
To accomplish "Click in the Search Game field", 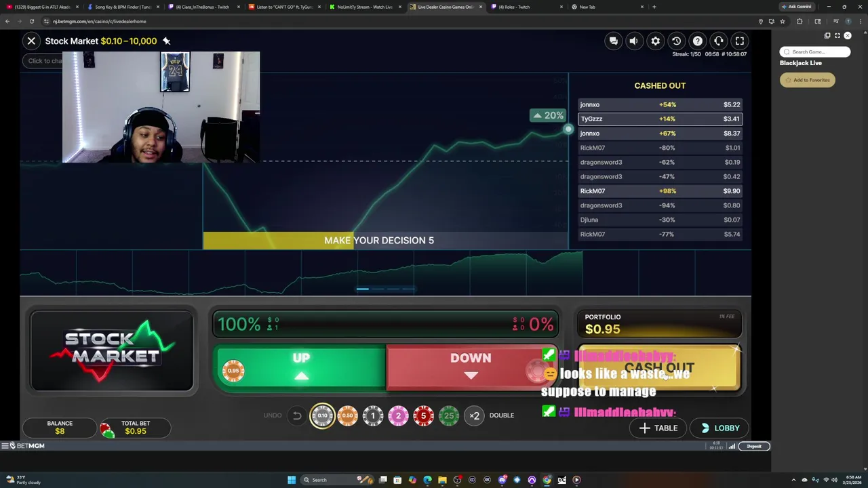I will (814, 52).
